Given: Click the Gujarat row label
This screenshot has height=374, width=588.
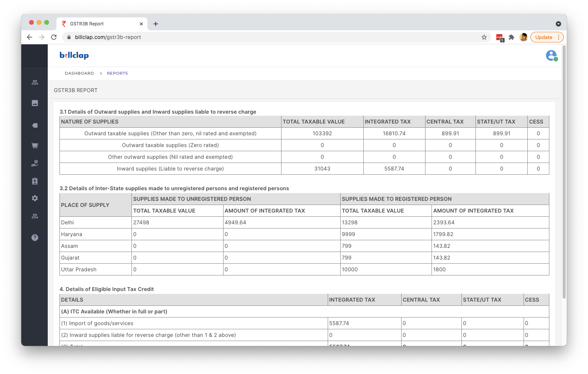Looking at the screenshot, I should (x=70, y=258).
